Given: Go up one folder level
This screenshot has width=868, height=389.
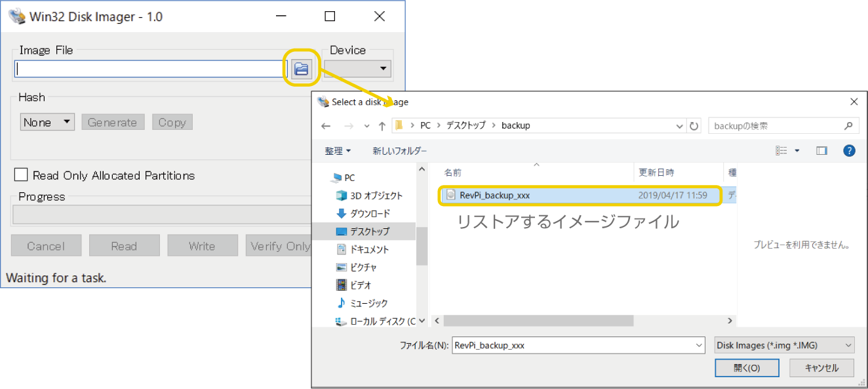Looking at the screenshot, I should coord(382,126).
